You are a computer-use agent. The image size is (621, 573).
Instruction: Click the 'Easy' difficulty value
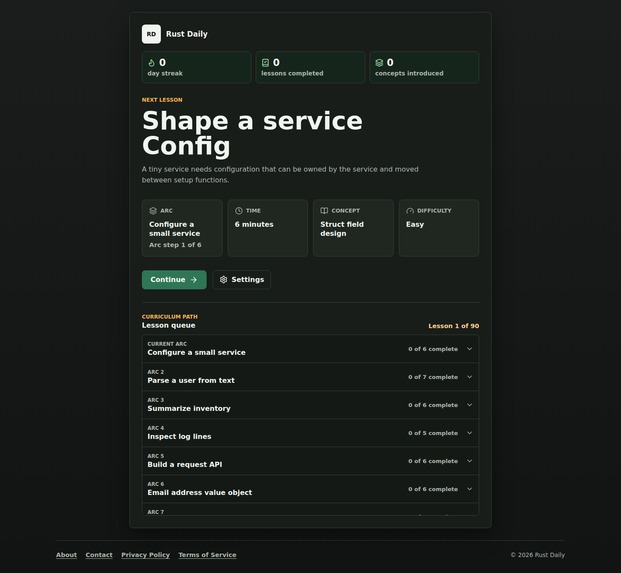tap(415, 224)
